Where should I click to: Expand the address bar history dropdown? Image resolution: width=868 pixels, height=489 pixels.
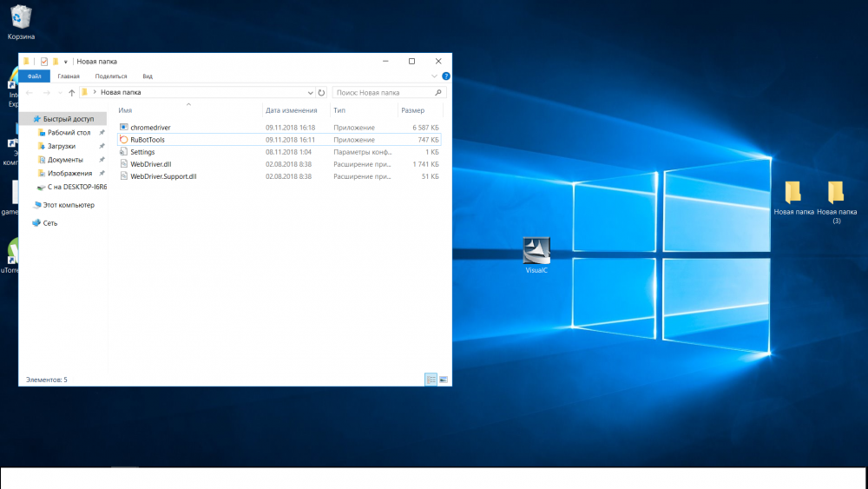pos(310,92)
